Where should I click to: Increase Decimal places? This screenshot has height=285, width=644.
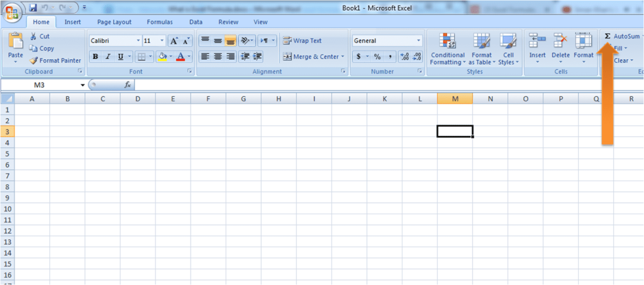click(x=404, y=57)
